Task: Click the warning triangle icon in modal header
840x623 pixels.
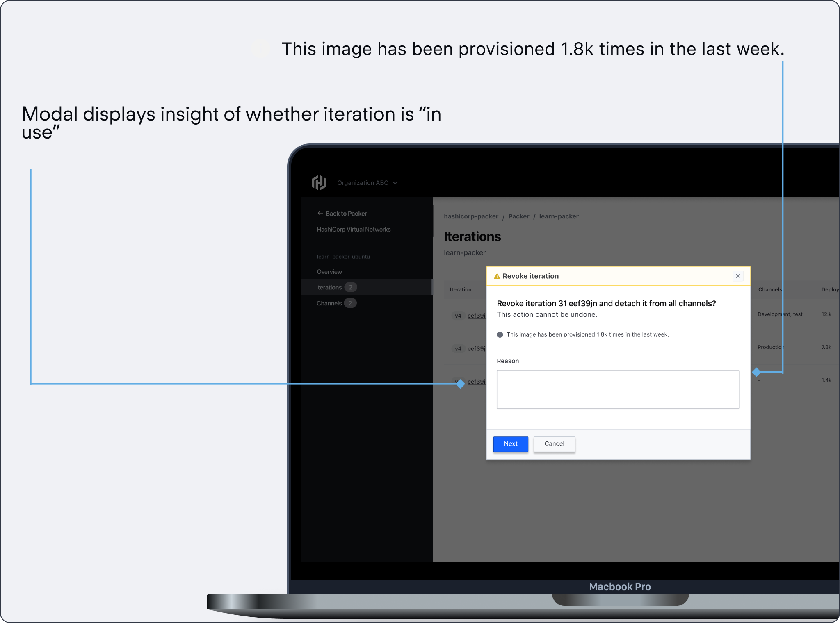Action: 497,276
